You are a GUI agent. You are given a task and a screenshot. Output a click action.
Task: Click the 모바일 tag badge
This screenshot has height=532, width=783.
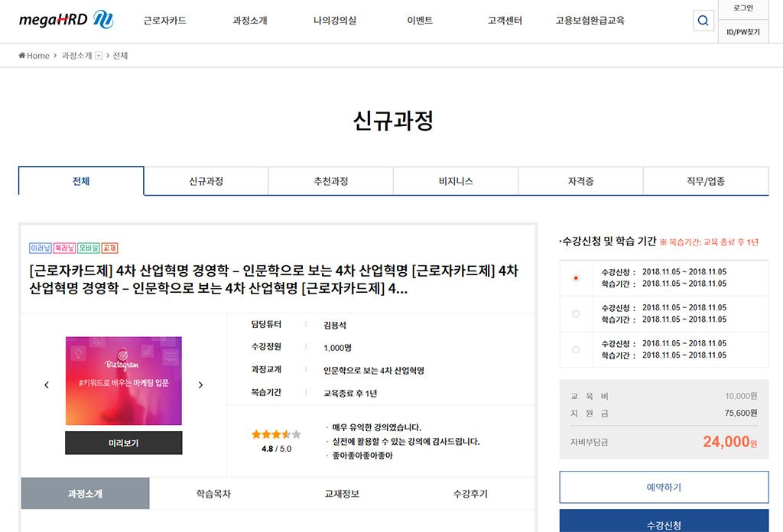pyautogui.click(x=88, y=248)
